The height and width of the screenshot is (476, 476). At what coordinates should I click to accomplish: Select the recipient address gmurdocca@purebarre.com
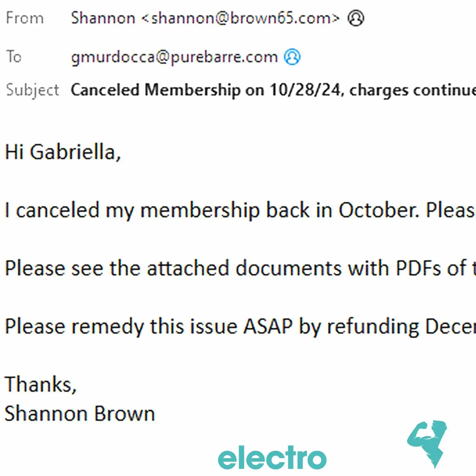174,57
